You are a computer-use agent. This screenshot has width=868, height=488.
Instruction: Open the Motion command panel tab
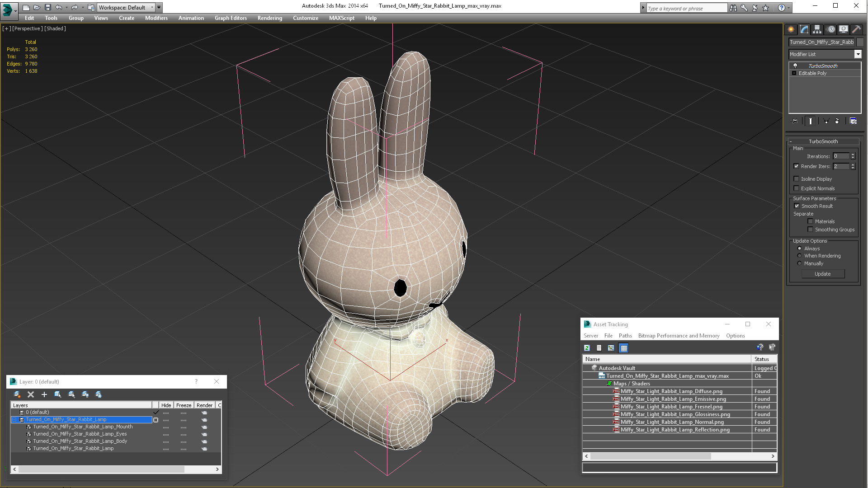click(830, 29)
